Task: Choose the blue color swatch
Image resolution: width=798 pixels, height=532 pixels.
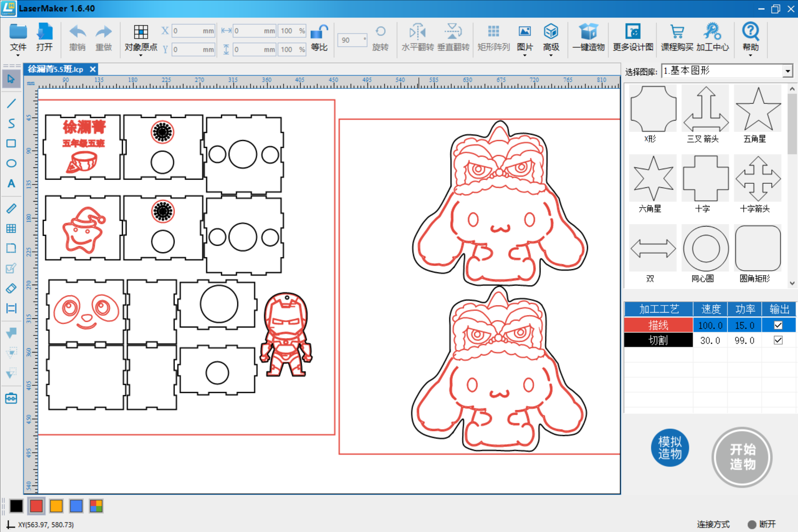Action: (x=76, y=506)
